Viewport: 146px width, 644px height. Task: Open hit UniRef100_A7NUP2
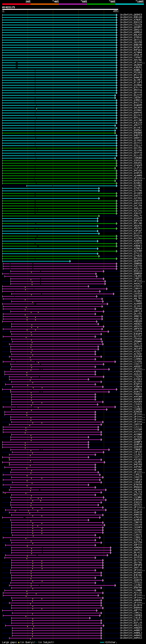pyautogui.click(x=131, y=20)
